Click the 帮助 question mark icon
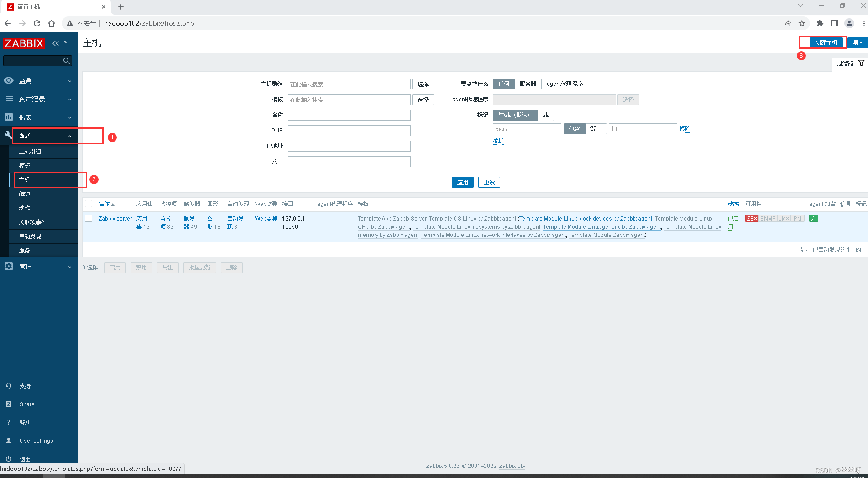 (9, 422)
